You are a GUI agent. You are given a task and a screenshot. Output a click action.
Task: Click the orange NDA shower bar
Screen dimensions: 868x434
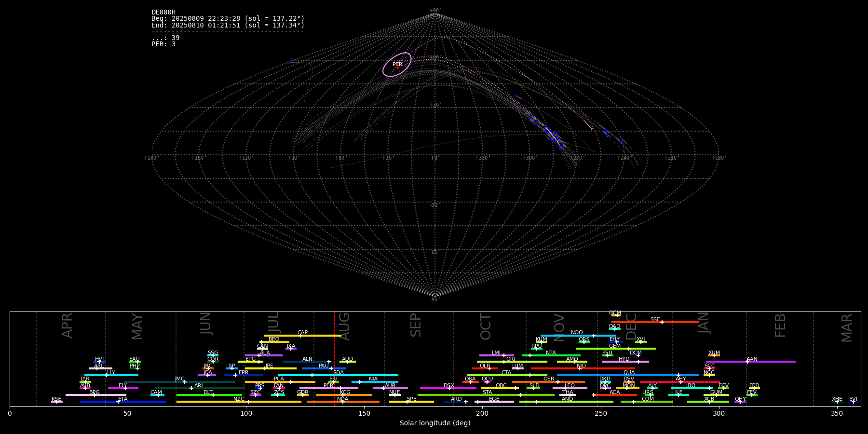[x=343, y=402]
